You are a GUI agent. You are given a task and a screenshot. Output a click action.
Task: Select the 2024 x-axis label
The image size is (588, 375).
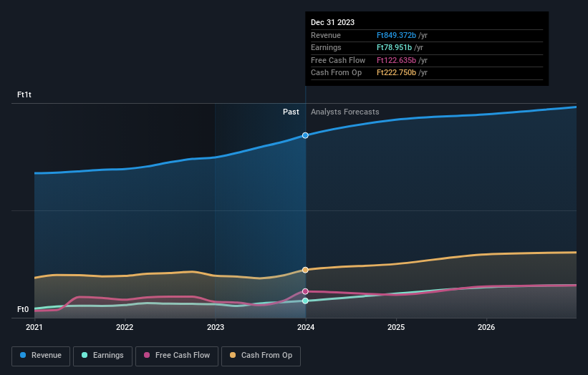point(306,327)
